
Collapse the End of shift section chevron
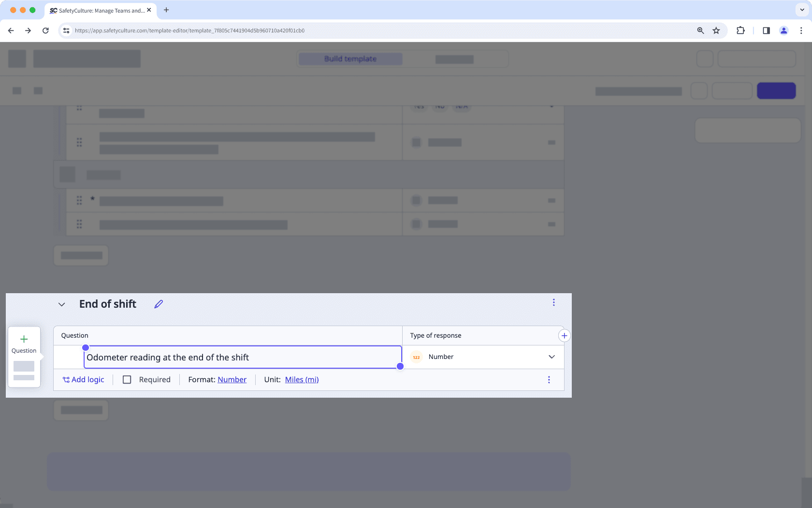coord(62,304)
